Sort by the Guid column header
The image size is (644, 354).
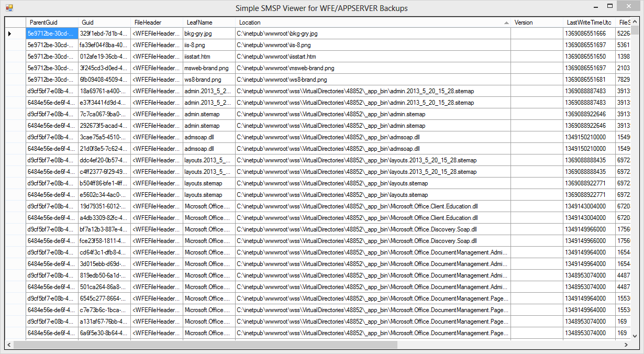(x=104, y=23)
